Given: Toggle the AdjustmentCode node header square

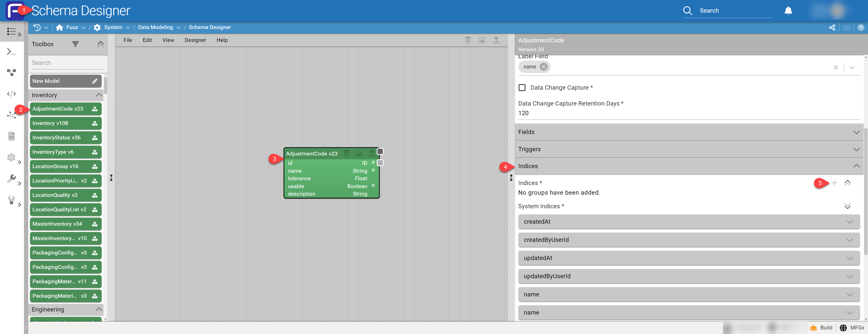Looking at the screenshot, I should click(380, 151).
